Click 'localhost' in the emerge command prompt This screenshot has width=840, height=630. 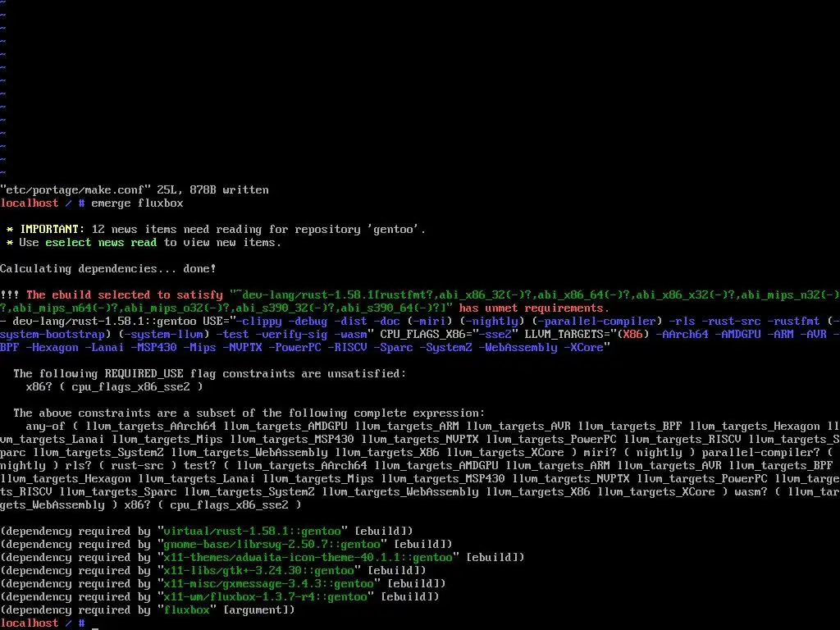(x=29, y=203)
